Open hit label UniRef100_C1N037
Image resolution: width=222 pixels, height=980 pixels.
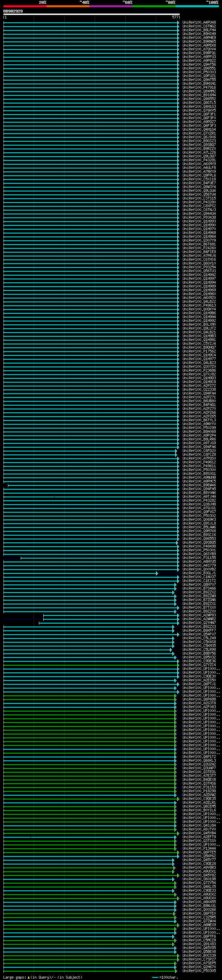click(199, 577)
